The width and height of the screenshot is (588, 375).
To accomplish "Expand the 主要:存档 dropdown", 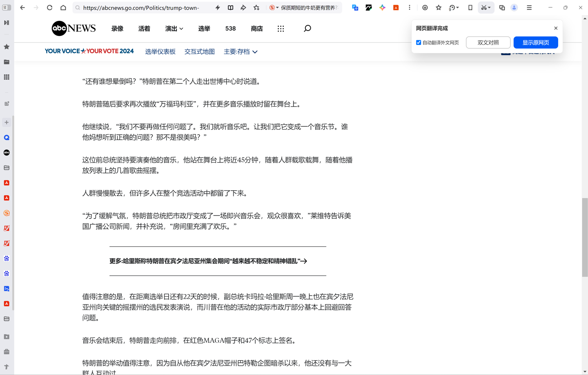I will pos(241,52).
